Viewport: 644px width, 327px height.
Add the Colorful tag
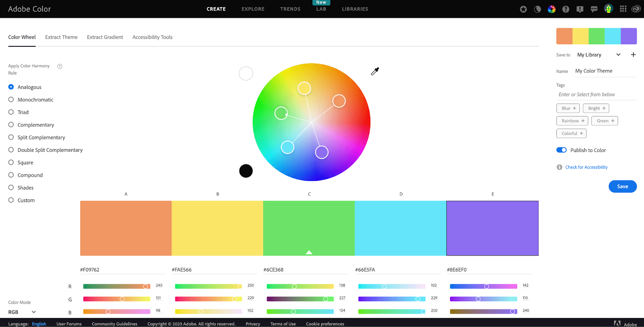click(572, 133)
